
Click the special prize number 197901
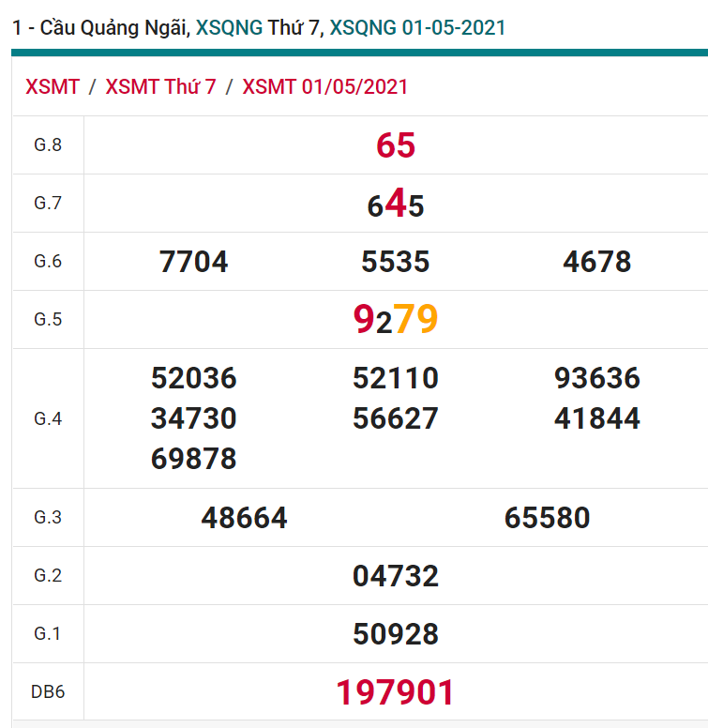point(396,692)
